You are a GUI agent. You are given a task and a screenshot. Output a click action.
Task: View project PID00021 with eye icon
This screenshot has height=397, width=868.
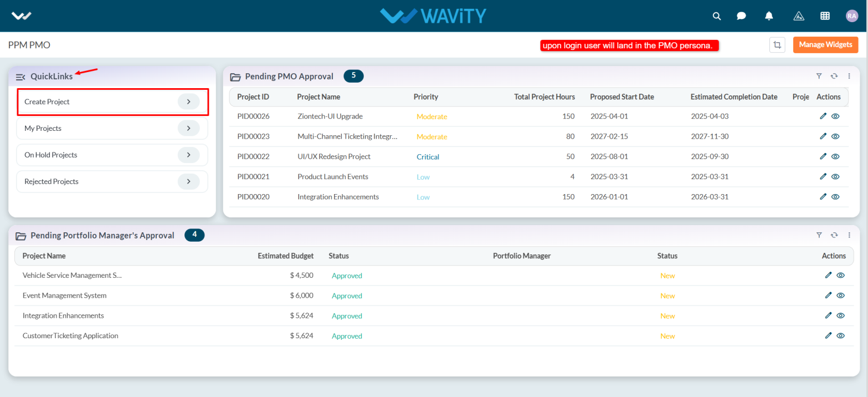click(835, 176)
